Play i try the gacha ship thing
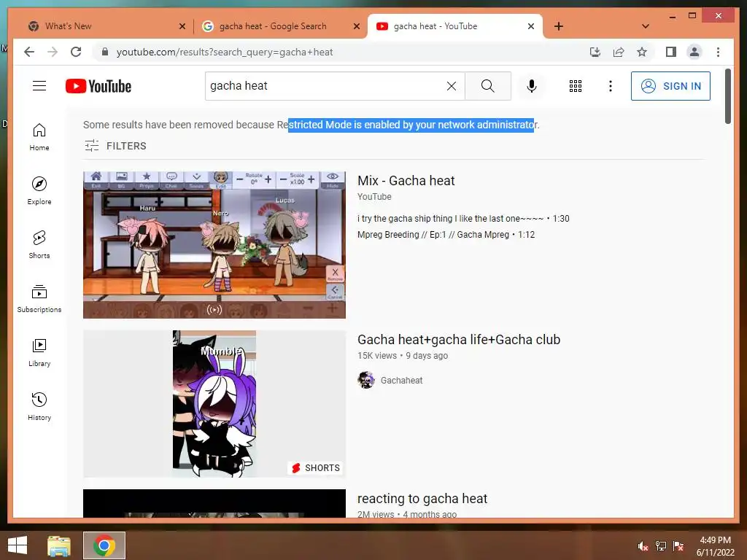The width and height of the screenshot is (747, 560). point(463,219)
